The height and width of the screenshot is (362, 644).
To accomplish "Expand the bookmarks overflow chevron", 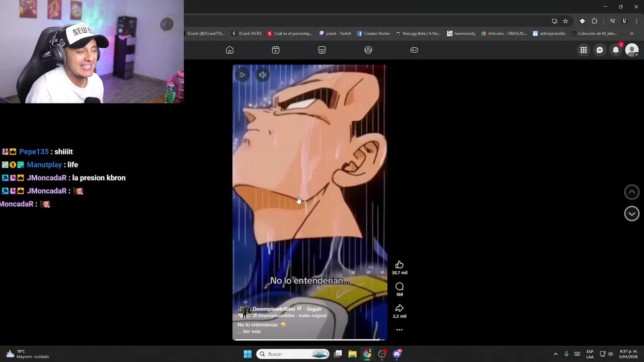I will point(631,34).
